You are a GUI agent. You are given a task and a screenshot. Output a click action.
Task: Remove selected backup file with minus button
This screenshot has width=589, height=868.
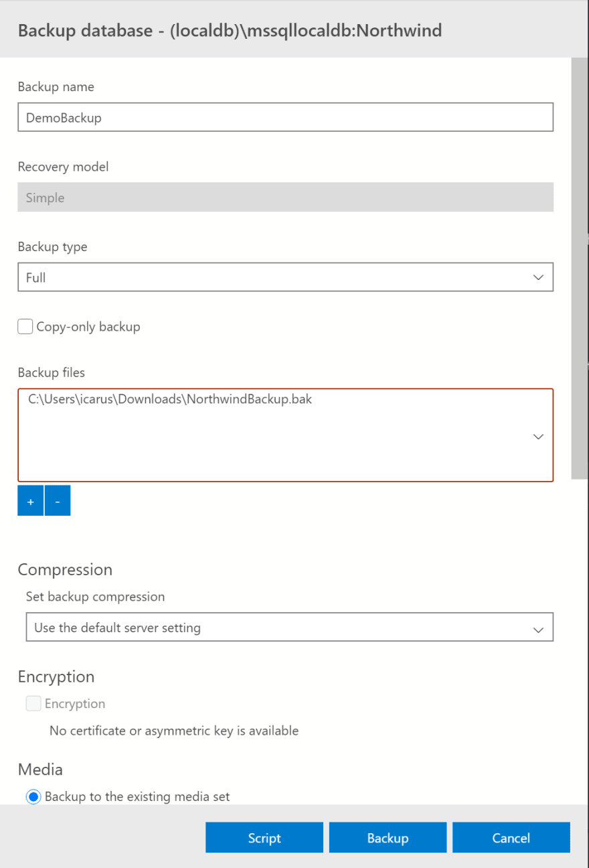(58, 501)
